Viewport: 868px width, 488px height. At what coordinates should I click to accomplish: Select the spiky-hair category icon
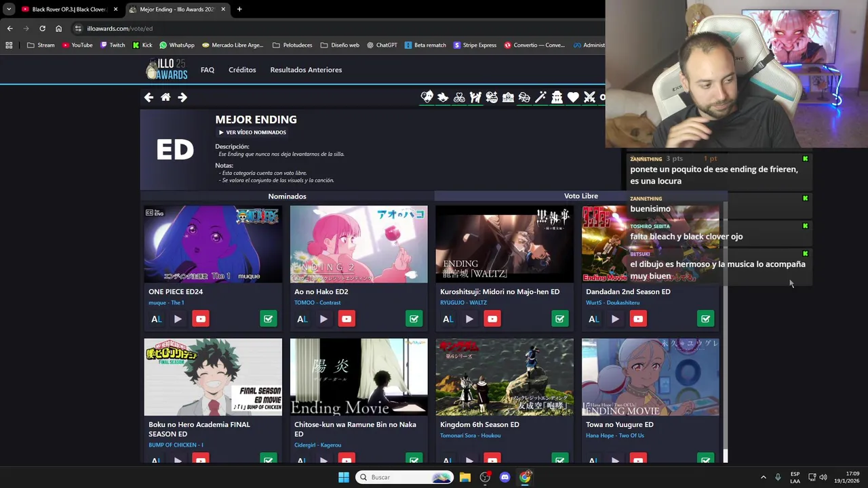pos(443,98)
